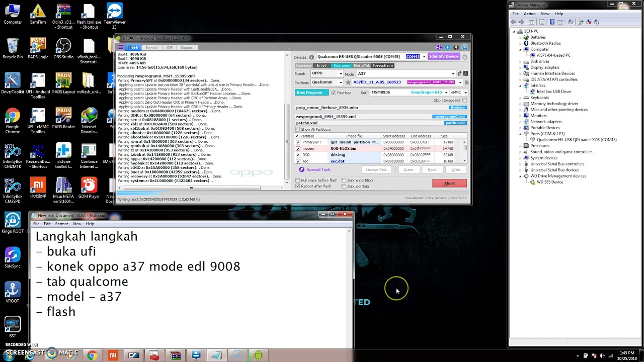
Task: Open Odin3 shortcut on desktop
Action: pos(63,16)
